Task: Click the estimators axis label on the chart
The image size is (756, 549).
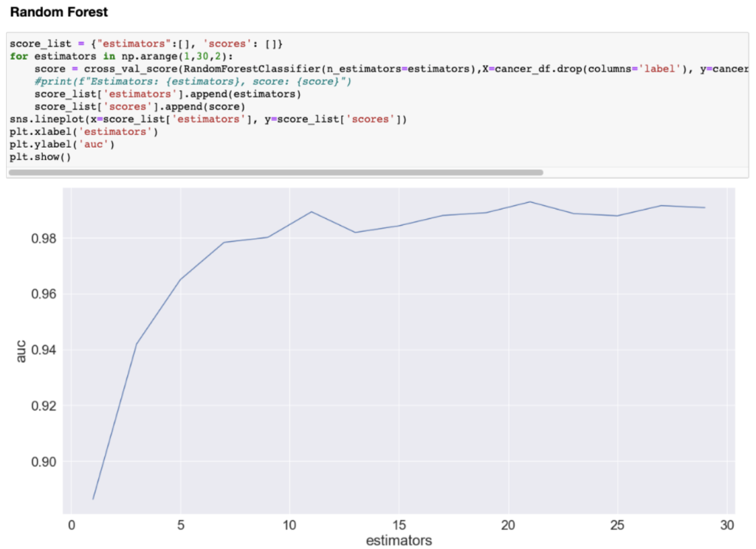Action: pos(399,540)
